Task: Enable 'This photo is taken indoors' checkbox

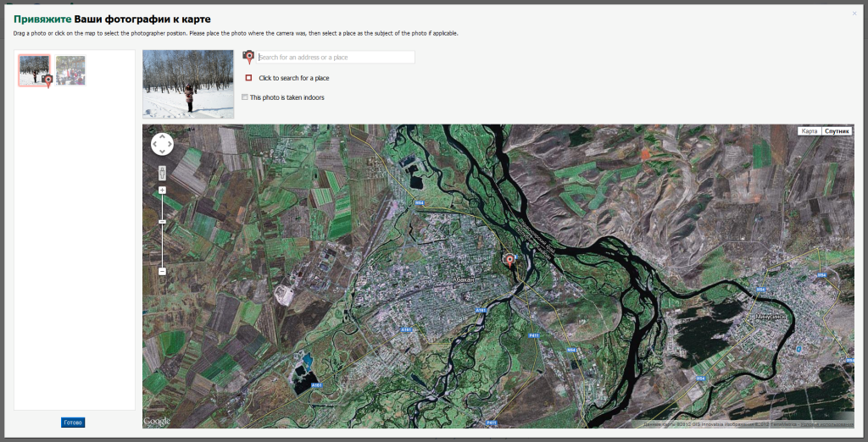Action: click(x=245, y=97)
